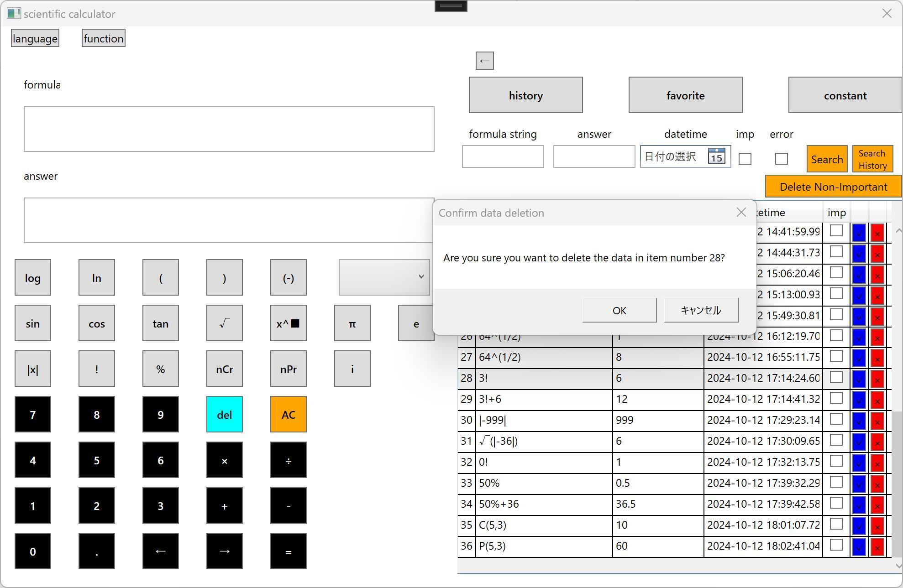Click the red delete icon in row 33

(x=877, y=484)
